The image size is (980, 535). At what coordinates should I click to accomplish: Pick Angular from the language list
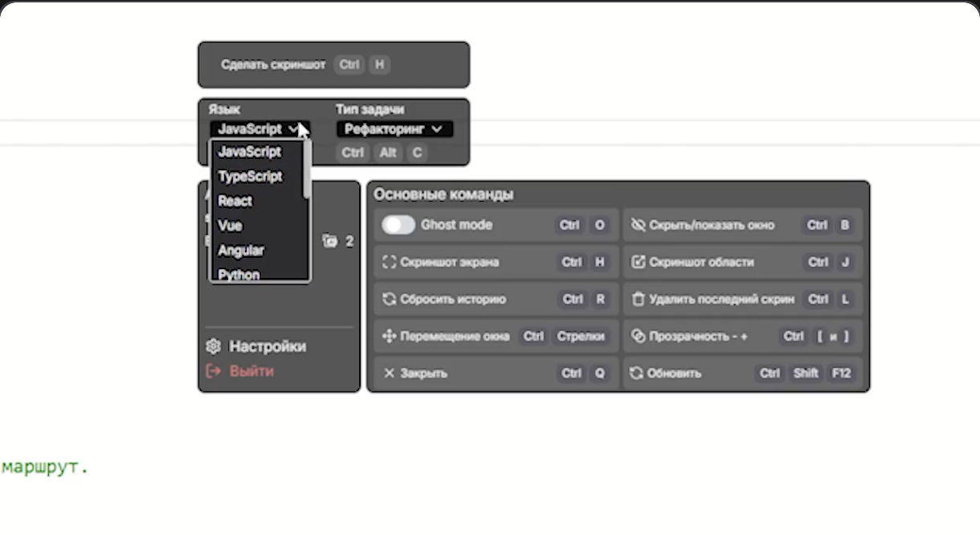point(241,251)
